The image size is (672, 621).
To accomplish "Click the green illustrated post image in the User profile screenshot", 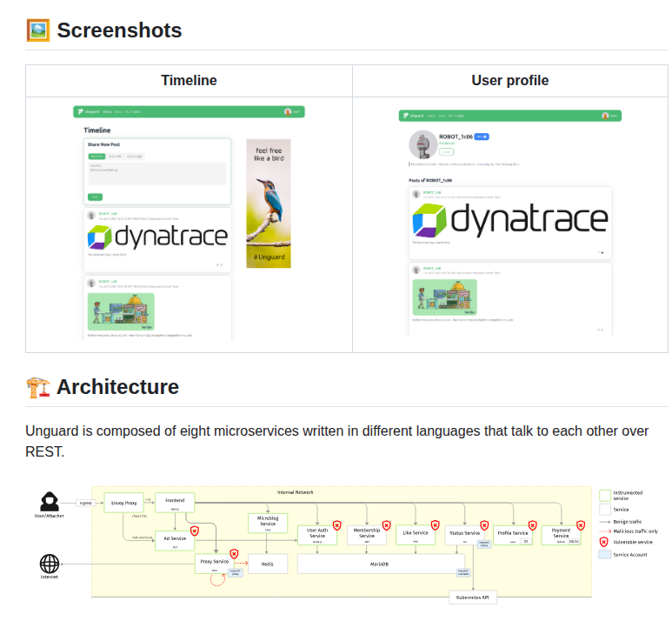I will [444, 297].
